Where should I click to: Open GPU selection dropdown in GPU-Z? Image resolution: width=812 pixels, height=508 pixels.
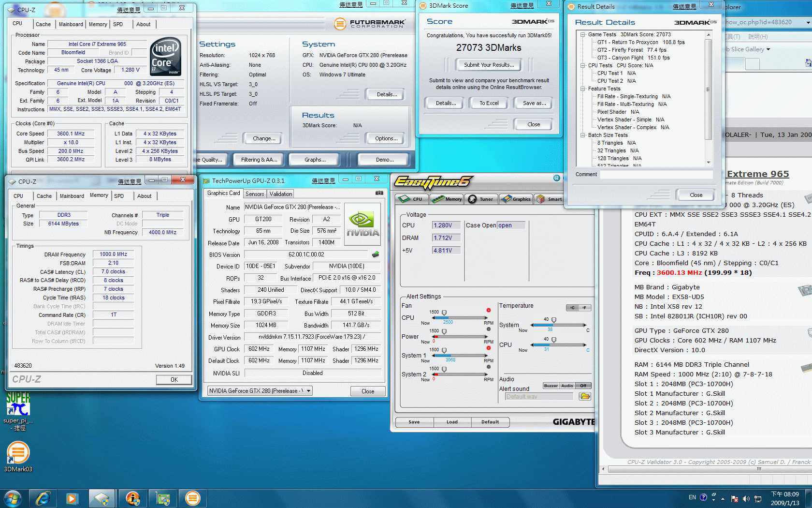point(308,390)
